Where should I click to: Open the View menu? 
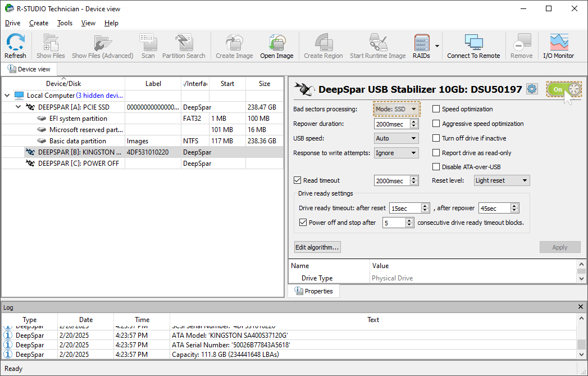point(88,23)
